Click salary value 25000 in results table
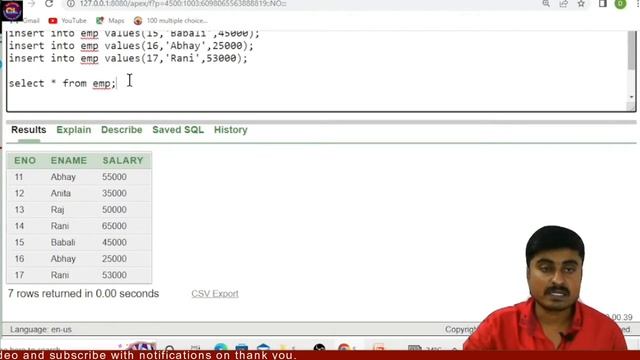Image resolution: width=640 pixels, height=360 pixels. [114, 259]
